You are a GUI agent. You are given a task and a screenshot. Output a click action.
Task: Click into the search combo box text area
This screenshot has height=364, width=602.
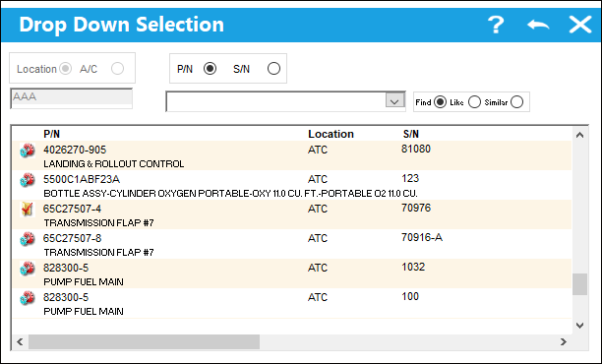(x=275, y=101)
